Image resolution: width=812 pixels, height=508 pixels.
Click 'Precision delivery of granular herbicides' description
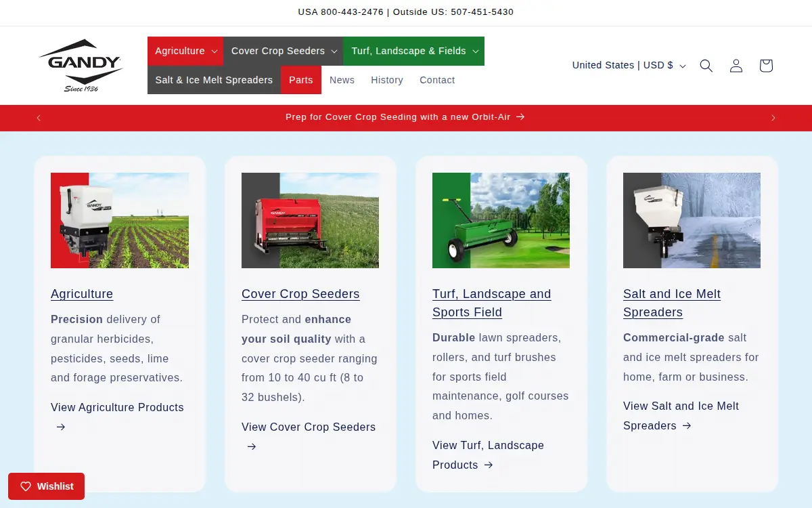click(117, 348)
